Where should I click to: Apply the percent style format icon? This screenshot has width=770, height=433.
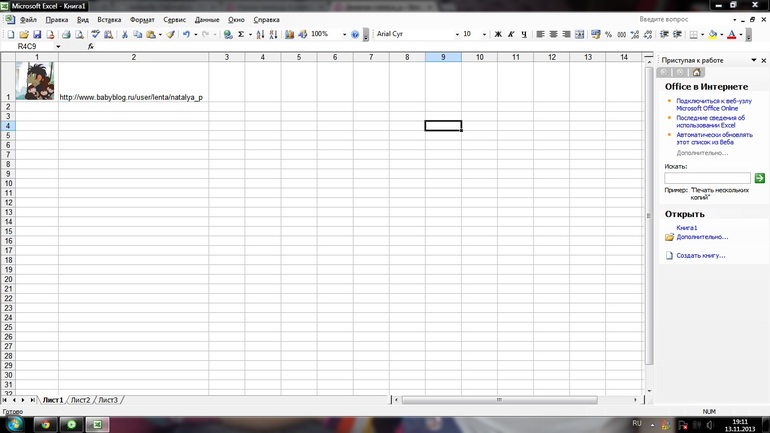(x=608, y=34)
